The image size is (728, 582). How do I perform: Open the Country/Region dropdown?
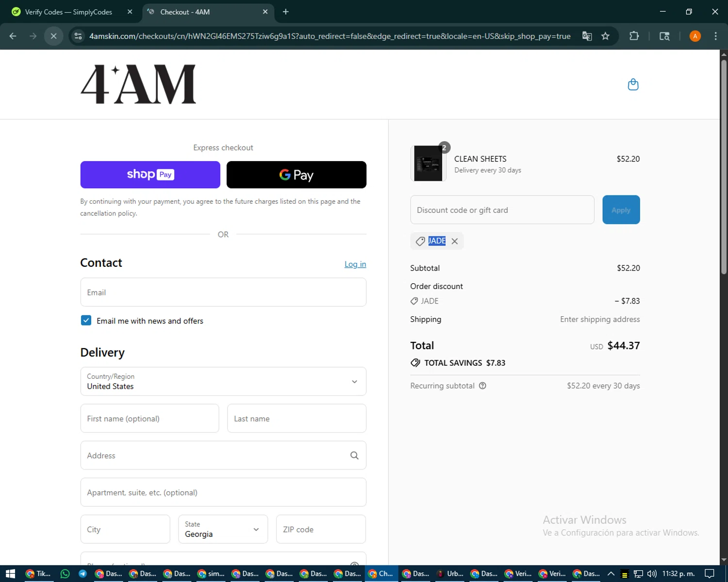point(223,381)
